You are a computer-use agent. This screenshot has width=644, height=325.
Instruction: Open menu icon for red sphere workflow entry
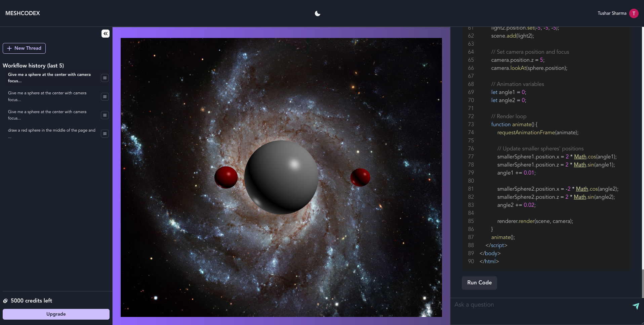point(105,134)
